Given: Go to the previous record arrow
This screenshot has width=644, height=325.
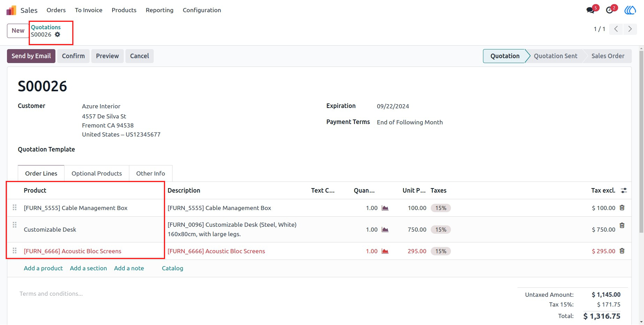Looking at the screenshot, I should click(616, 29).
